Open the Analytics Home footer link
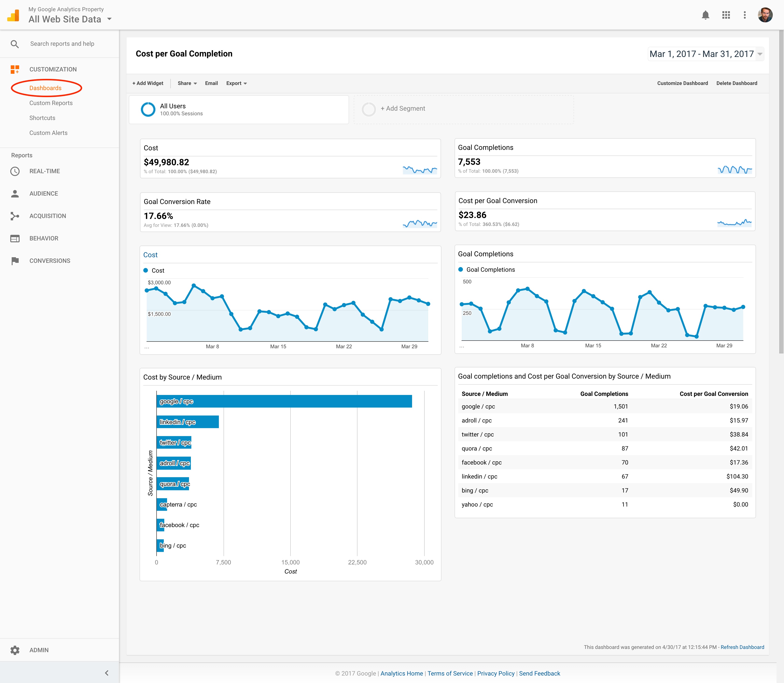 [x=402, y=673]
